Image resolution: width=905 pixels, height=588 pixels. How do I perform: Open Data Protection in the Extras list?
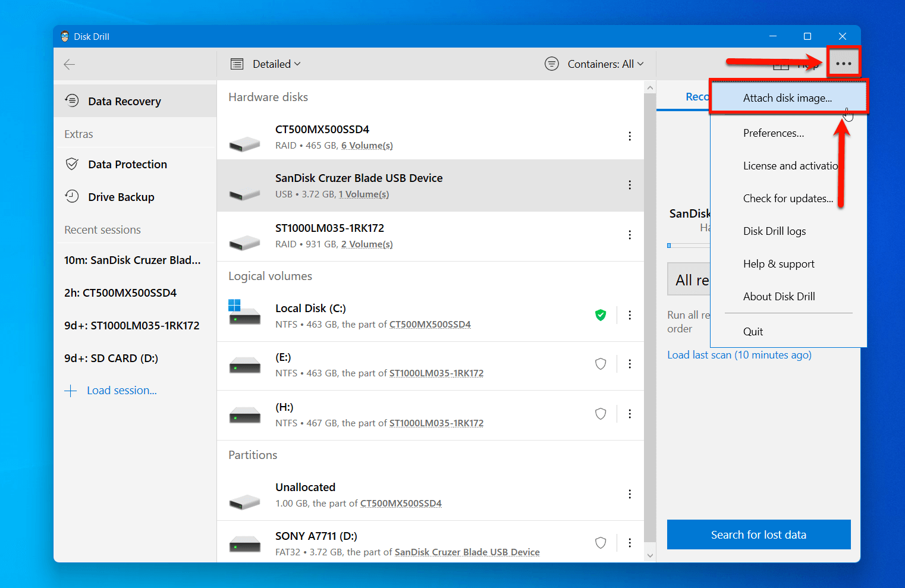[x=135, y=164]
